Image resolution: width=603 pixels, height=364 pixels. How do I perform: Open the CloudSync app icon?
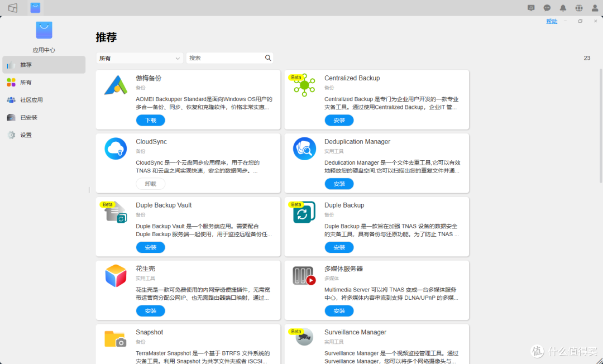[x=116, y=149]
